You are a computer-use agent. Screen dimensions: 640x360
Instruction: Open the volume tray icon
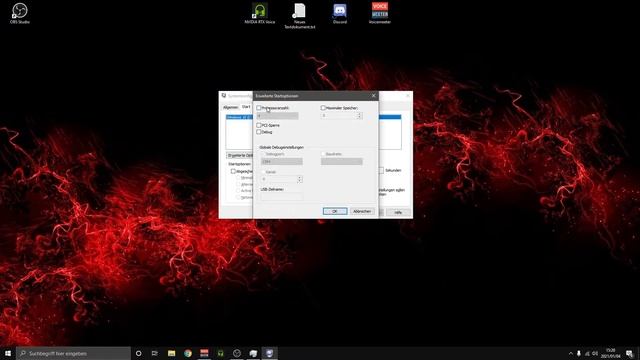pyautogui.click(x=595, y=353)
